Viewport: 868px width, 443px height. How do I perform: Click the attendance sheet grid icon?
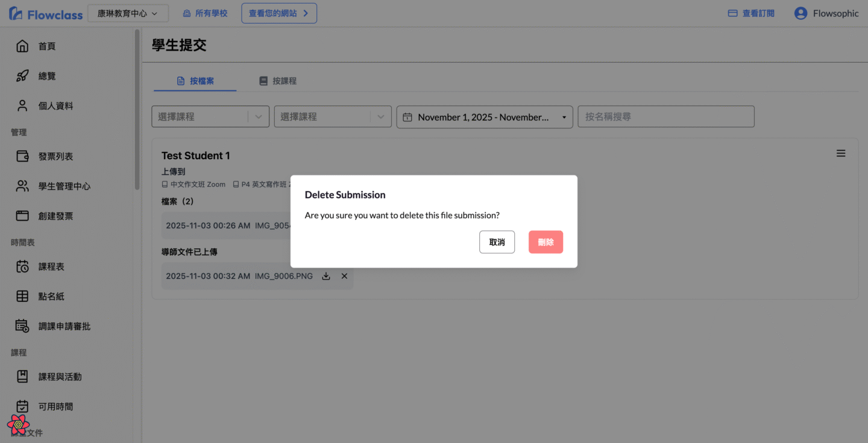click(x=22, y=297)
